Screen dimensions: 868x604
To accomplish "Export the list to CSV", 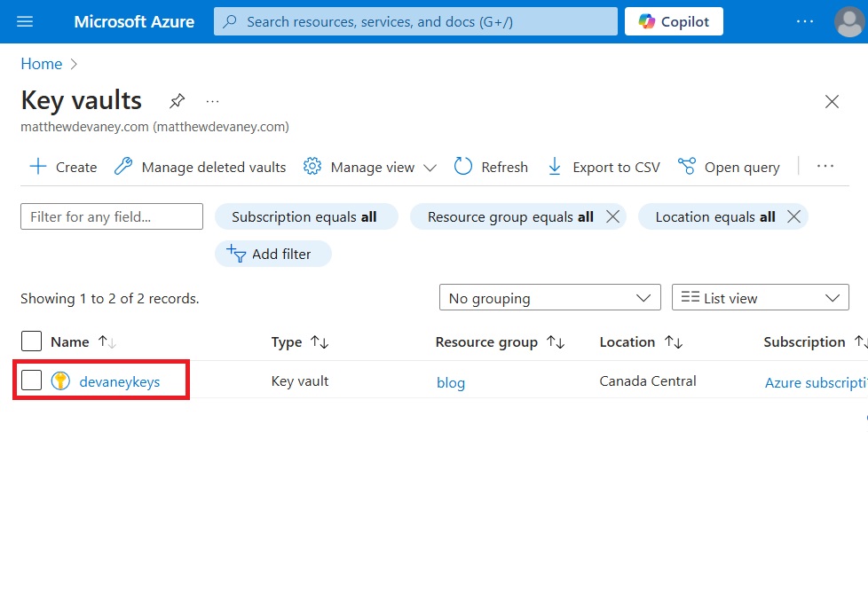I will tap(604, 167).
